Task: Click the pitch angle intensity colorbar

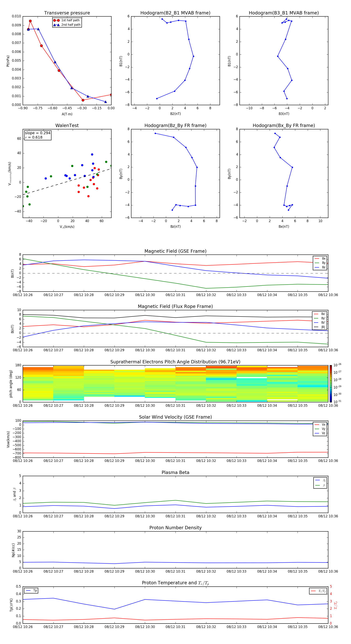Action: (x=331, y=383)
